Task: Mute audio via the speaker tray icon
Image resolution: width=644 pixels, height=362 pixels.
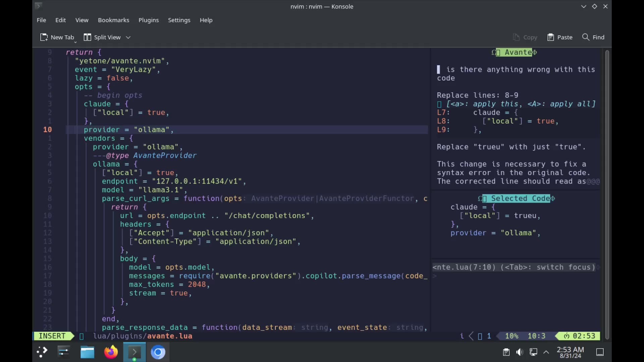Action: point(519,352)
